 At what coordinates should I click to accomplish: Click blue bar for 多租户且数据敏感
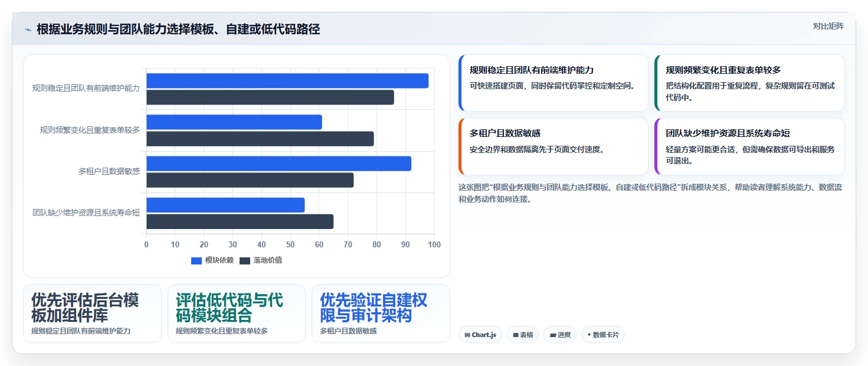[x=279, y=164]
